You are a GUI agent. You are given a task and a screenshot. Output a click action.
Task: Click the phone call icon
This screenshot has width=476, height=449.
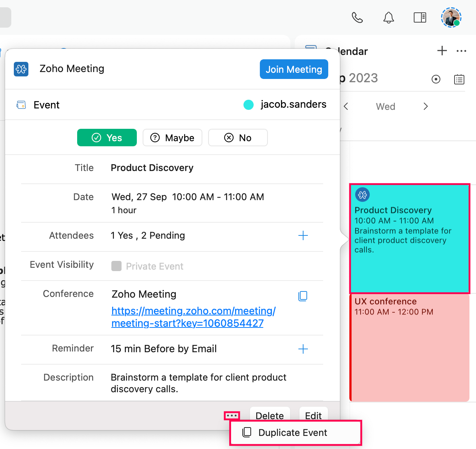pyautogui.click(x=357, y=17)
